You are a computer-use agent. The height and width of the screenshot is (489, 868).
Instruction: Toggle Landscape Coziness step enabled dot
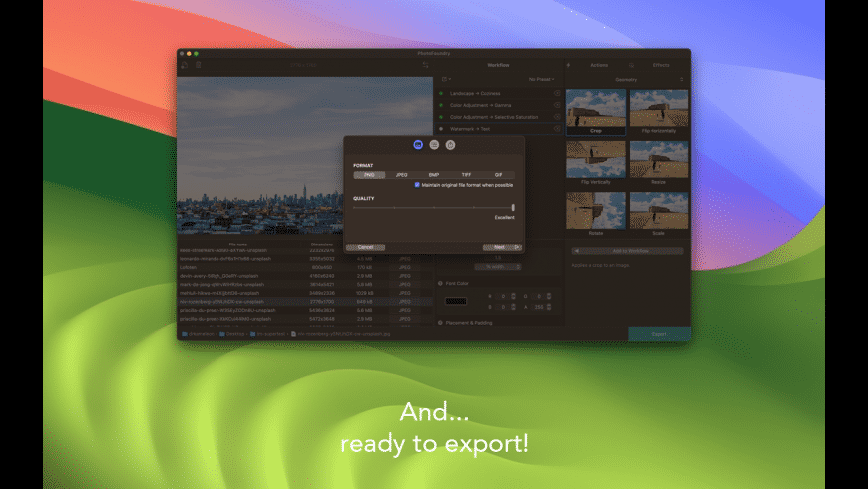[x=441, y=93]
